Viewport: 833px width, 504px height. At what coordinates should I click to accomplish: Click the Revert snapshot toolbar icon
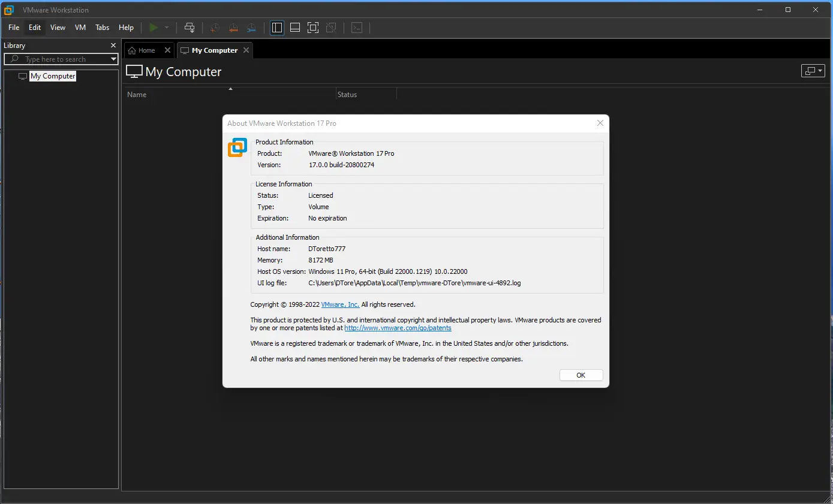233,27
